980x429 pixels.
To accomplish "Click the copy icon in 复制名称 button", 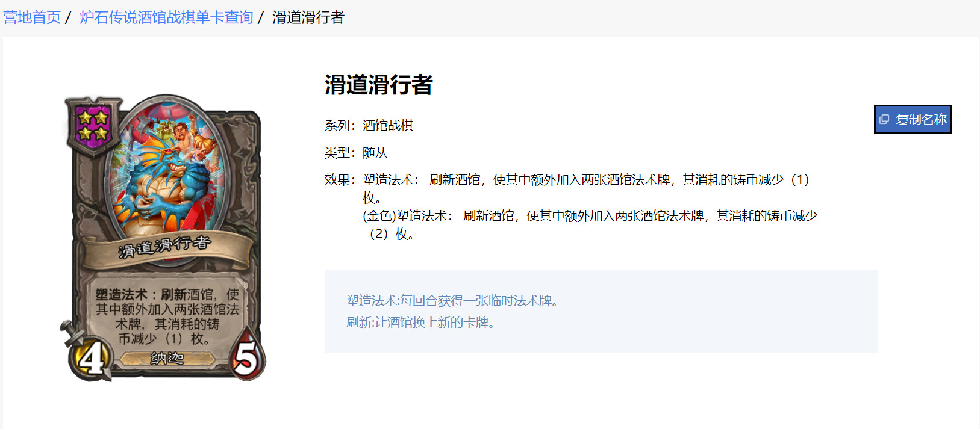I will 884,119.
